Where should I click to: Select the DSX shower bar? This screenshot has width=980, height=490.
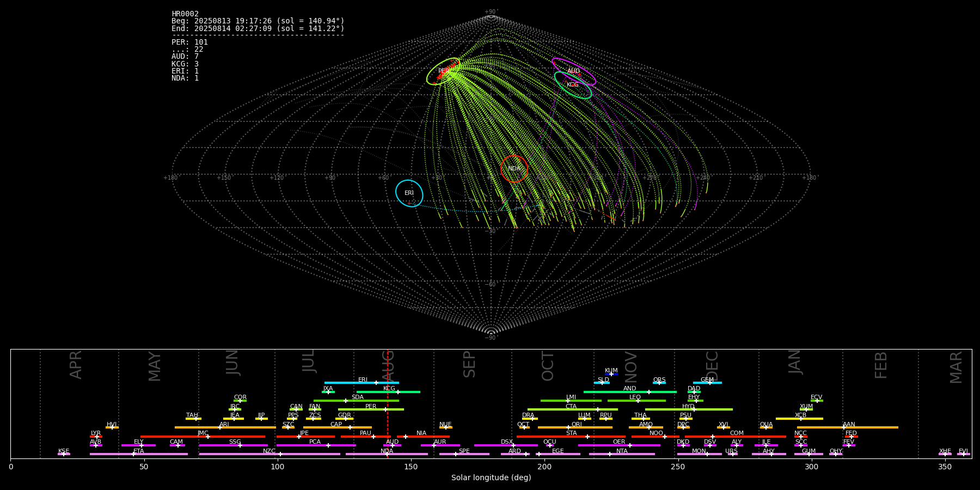(506, 445)
